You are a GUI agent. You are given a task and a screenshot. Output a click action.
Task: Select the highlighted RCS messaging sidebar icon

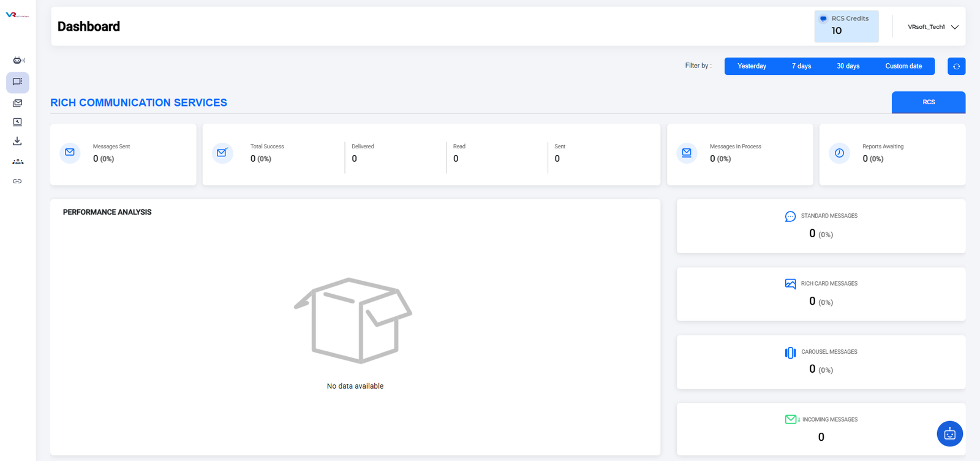[18, 82]
